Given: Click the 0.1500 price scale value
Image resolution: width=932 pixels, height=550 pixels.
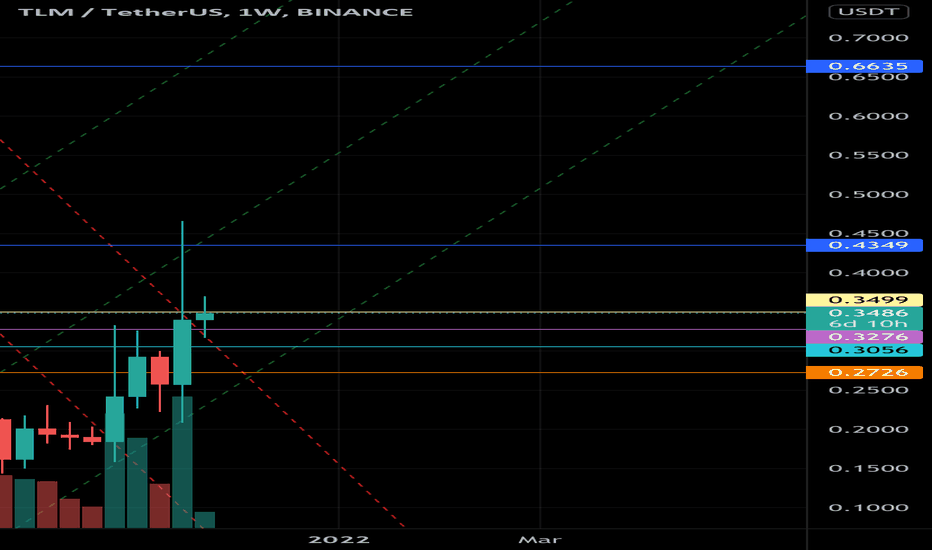Looking at the screenshot, I should coord(868,469).
